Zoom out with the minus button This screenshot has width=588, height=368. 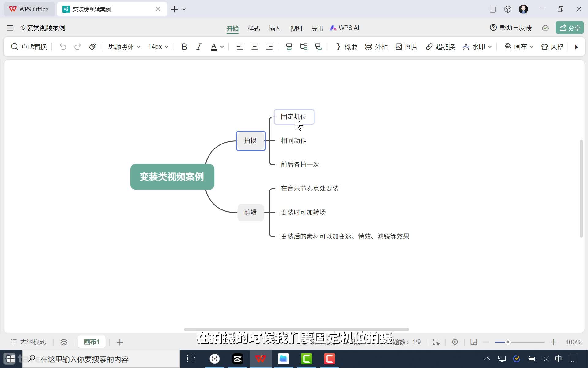pos(486,342)
